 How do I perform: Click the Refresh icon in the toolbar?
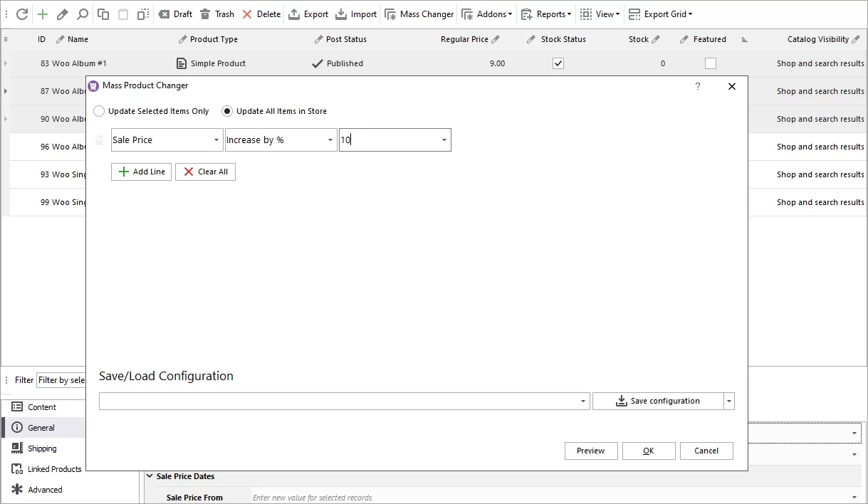pyautogui.click(x=22, y=14)
